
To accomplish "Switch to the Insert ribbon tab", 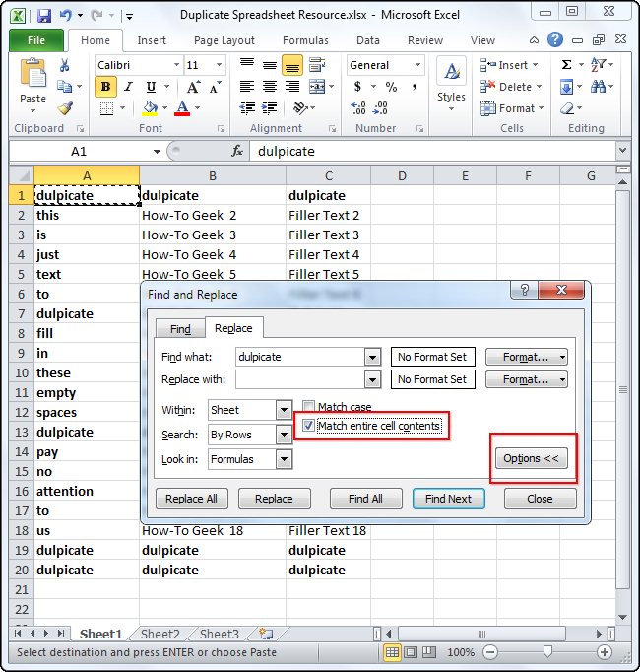I will pos(152,40).
